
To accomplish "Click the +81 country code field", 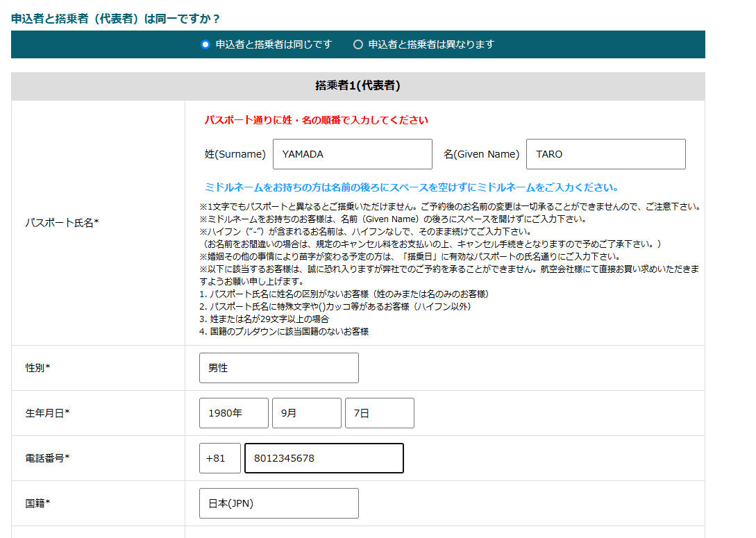I will [x=219, y=458].
